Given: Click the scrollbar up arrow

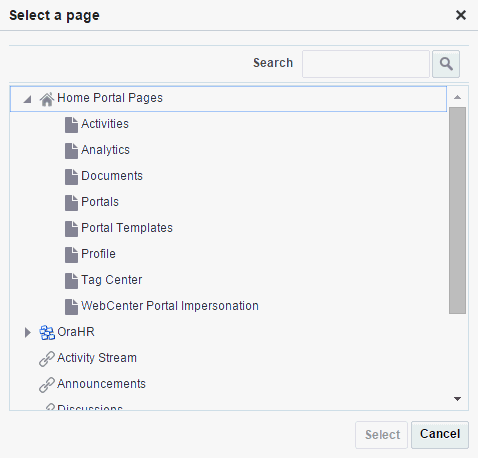Looking at the screenshot, I should [457, 97].
